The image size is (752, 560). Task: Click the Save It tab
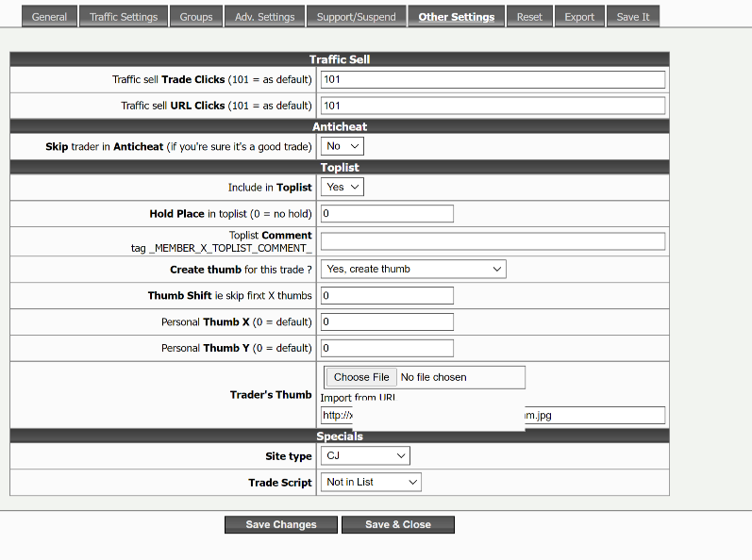[x=632, y=17]
